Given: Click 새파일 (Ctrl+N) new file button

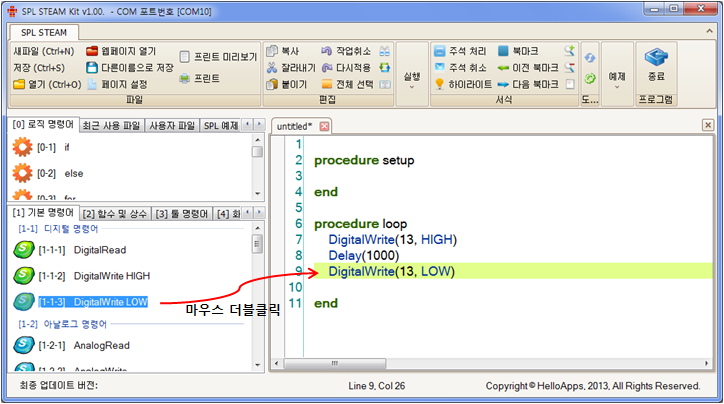Looking at the screenshot, I should click(43, 51).
